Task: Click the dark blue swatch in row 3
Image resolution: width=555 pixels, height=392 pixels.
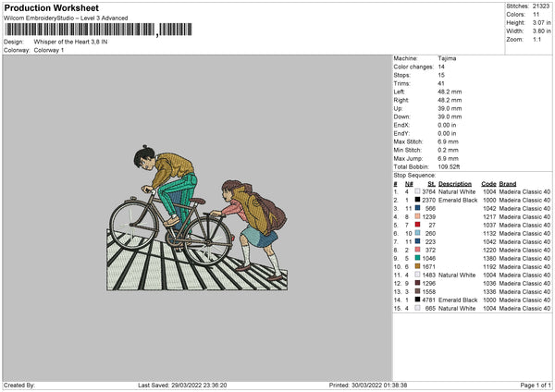Action: click(x=418, y=208)
